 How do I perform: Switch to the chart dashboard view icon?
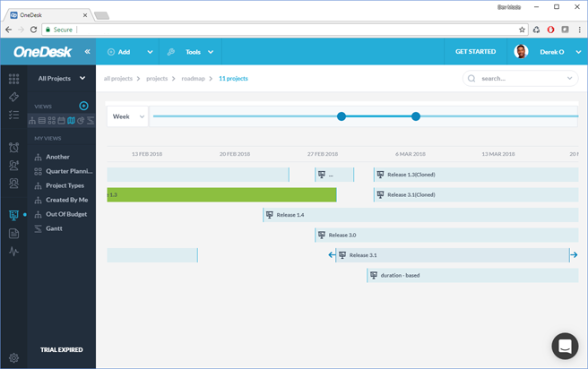point(81,121)
